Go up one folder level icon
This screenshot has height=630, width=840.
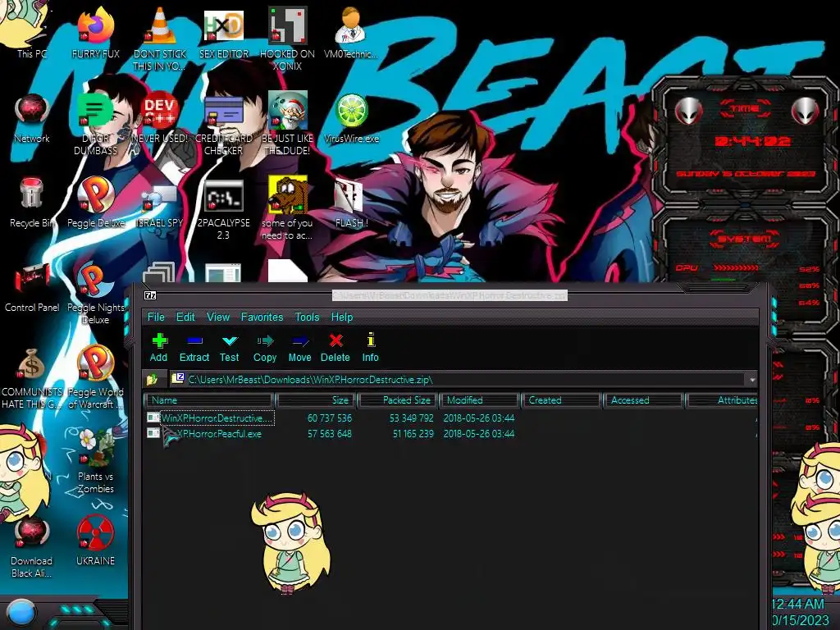[x=153, y=379]
